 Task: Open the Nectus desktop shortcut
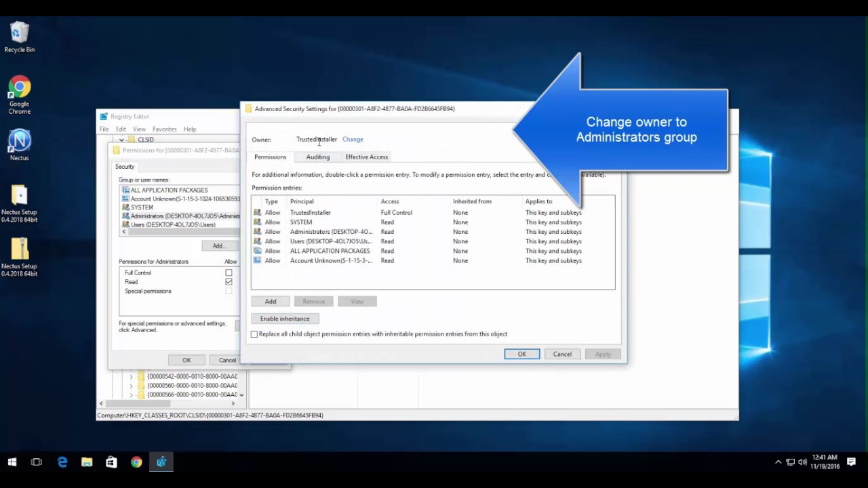point(19,144)
